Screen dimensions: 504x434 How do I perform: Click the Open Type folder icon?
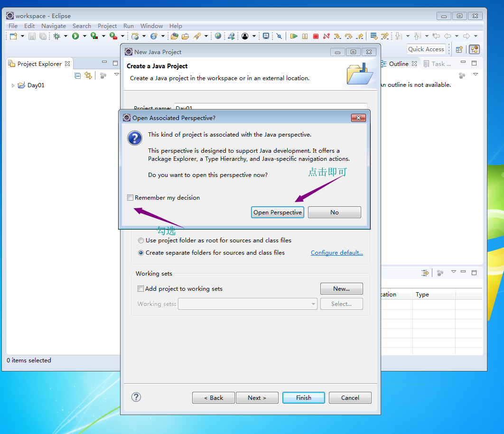tap(175, 37)
